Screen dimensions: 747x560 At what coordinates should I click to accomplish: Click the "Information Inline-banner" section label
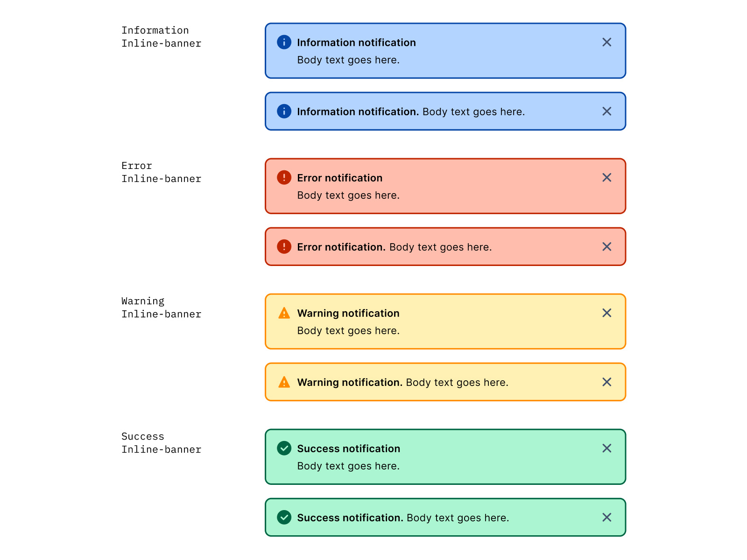[161, 37]
